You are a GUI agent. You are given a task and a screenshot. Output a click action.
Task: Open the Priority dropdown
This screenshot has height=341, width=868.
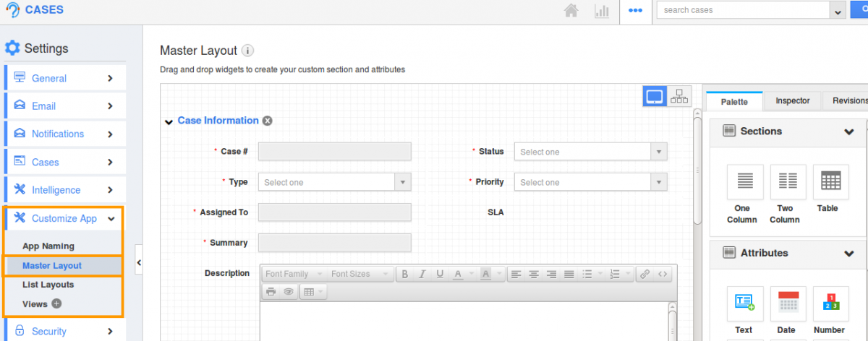(590, 182)
